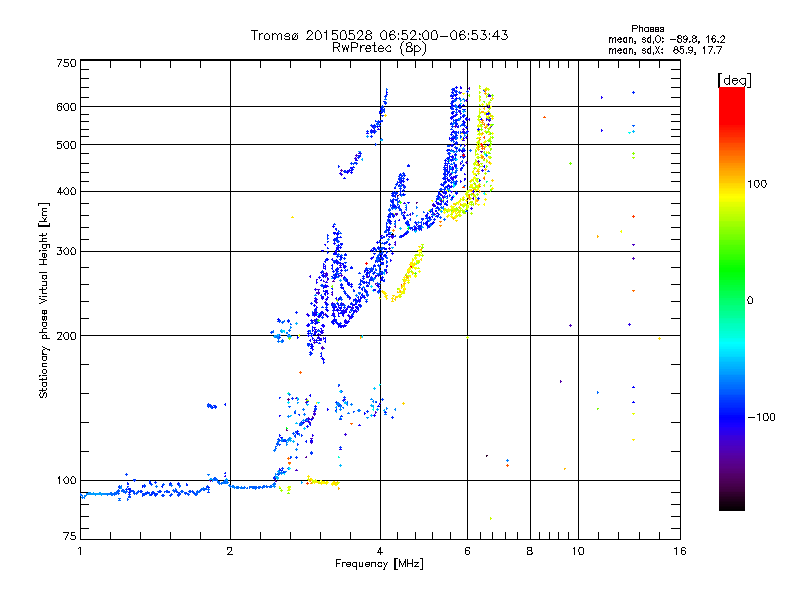Screen dimensions: 800x600
Task: Click the y-axis tick label '100'
Action: click(66, 480)
